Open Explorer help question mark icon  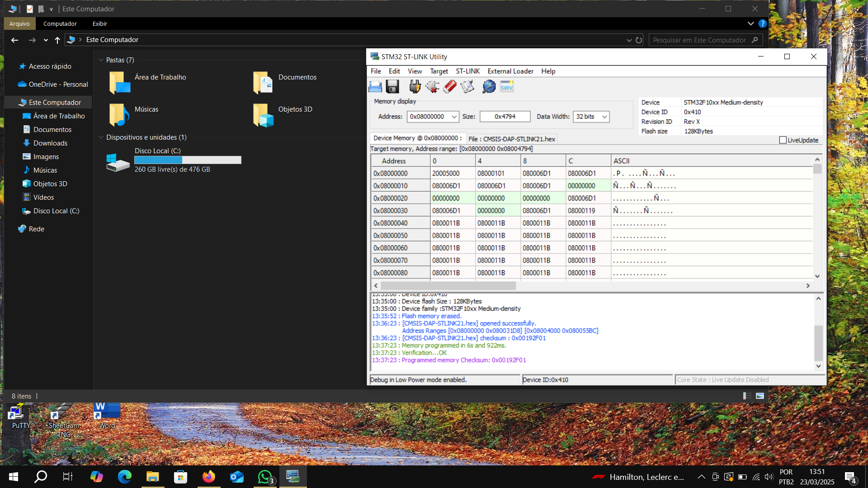[x=763, y=23]
